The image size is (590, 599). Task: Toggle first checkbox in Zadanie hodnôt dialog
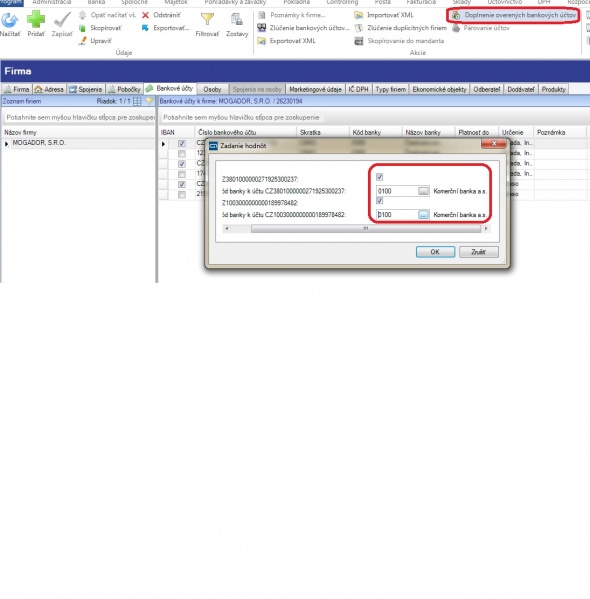(379, 177)
